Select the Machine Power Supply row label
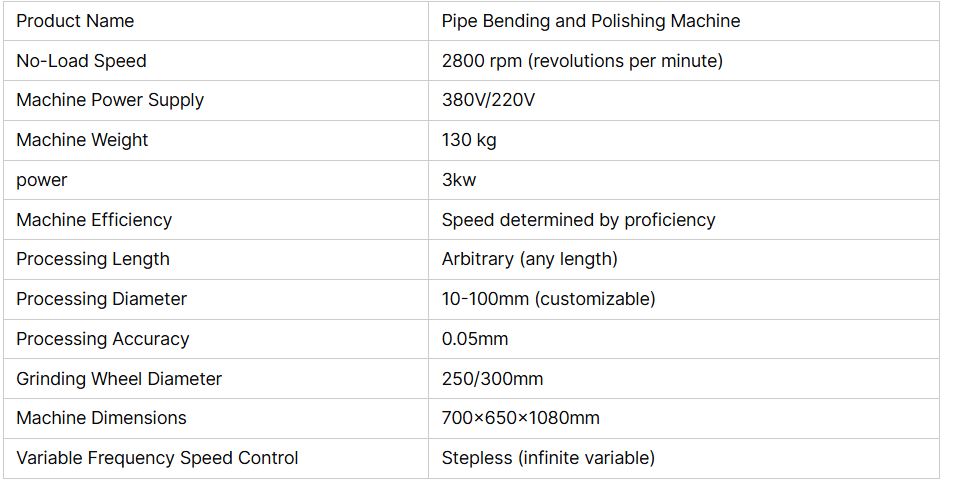959x481 pixels. tap(110, 100)
